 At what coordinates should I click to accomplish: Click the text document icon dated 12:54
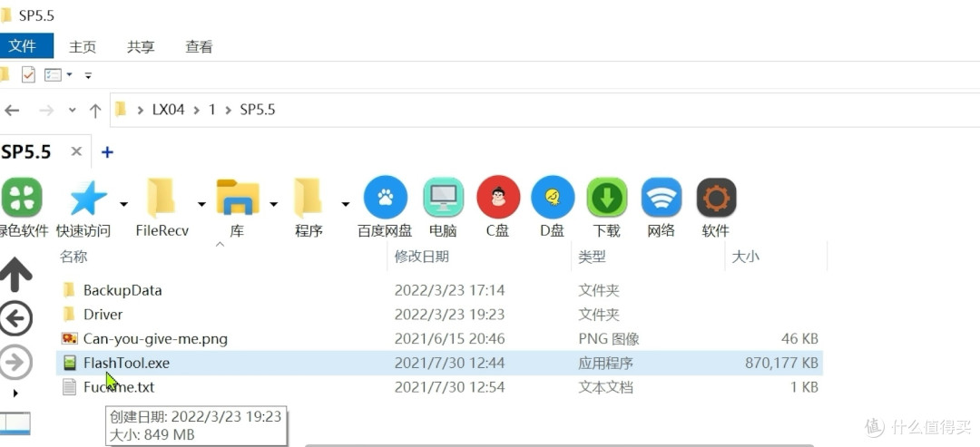[69, 387]
